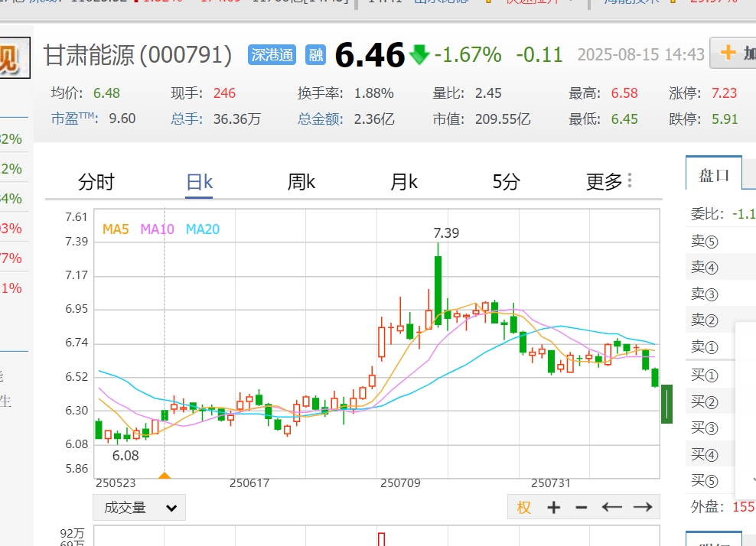Viewport: 756px width, 546px height.
Task: Open the 成交量 indicator dropdown
Action: (139, 508)
